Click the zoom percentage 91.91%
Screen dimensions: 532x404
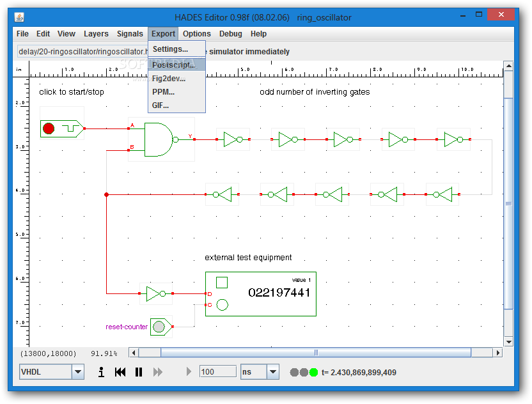coord(104,353)
